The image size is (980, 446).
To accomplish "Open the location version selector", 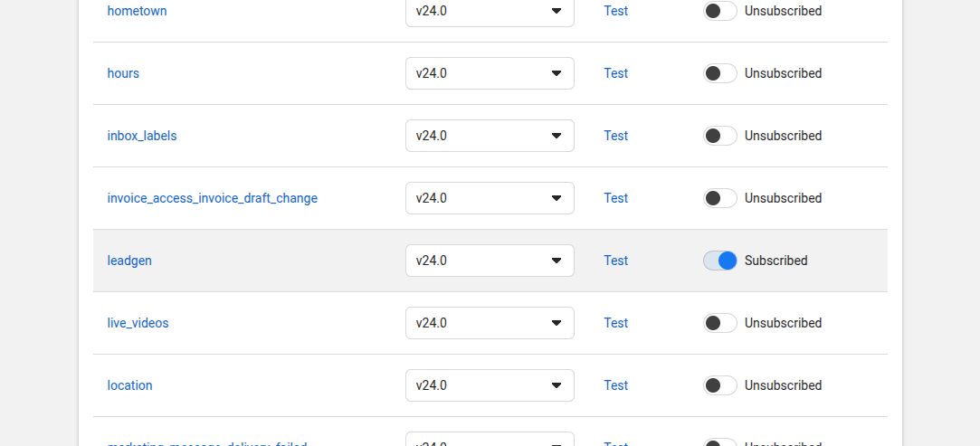I will point(490,385).
